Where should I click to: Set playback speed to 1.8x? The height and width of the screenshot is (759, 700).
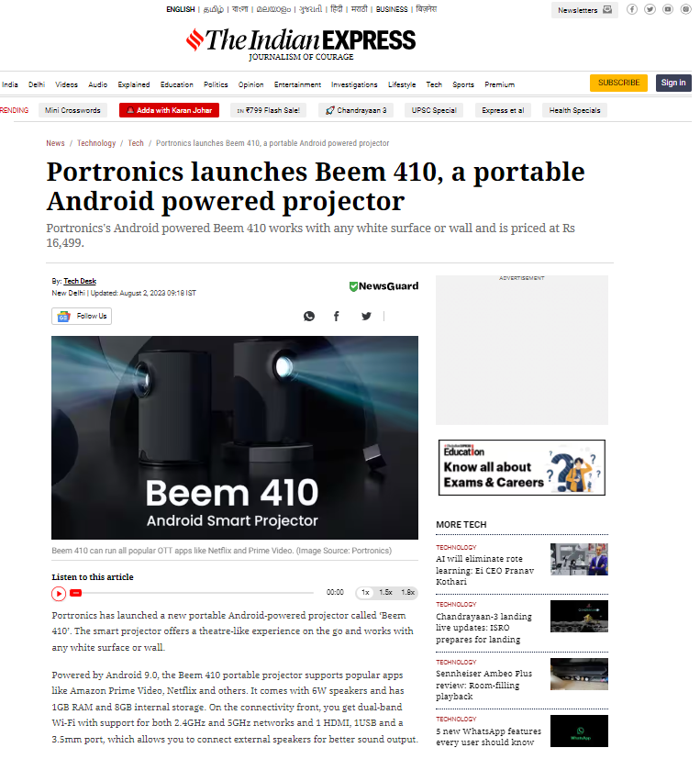(x=408, y=593)
